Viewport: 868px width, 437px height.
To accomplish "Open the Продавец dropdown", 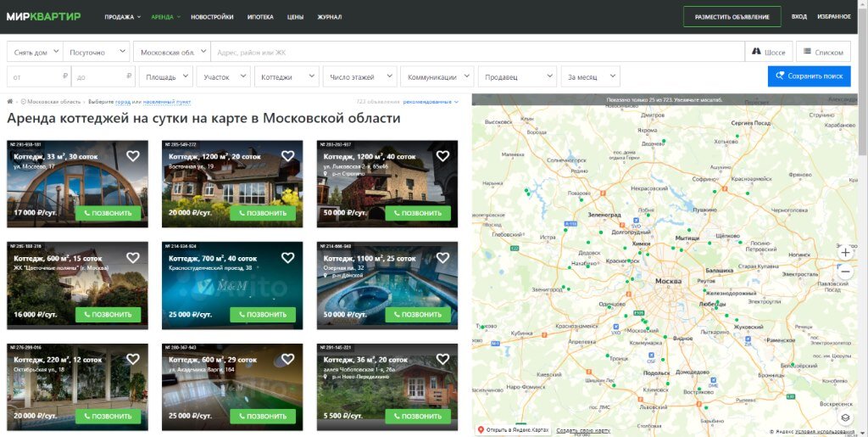I will (518, 76).
